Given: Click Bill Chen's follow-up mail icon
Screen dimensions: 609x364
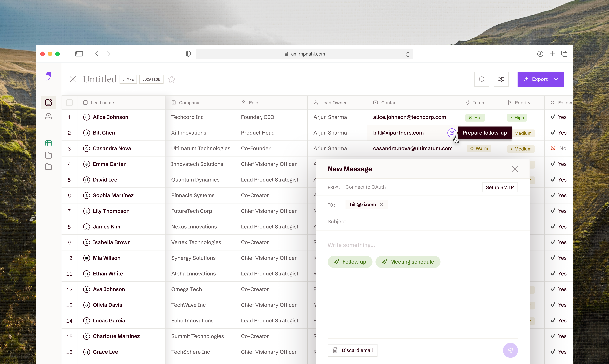Looking at the screenshot, I should click(452, 133).
